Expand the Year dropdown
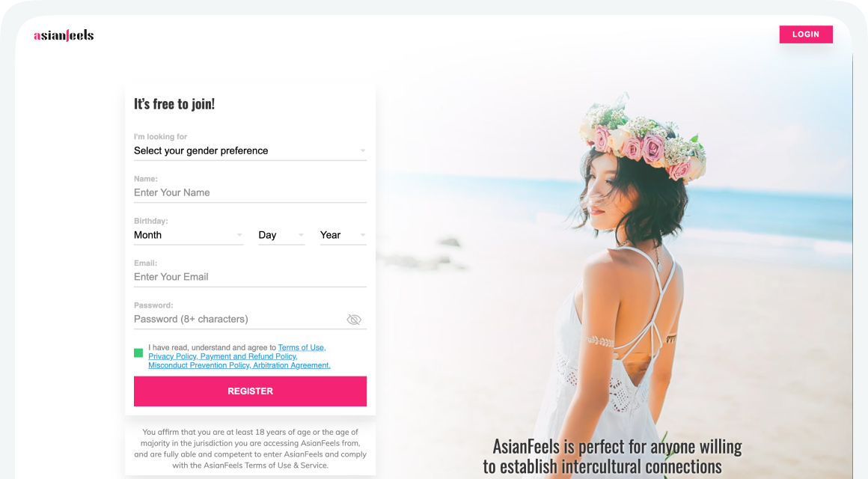 tap(343, 235)
